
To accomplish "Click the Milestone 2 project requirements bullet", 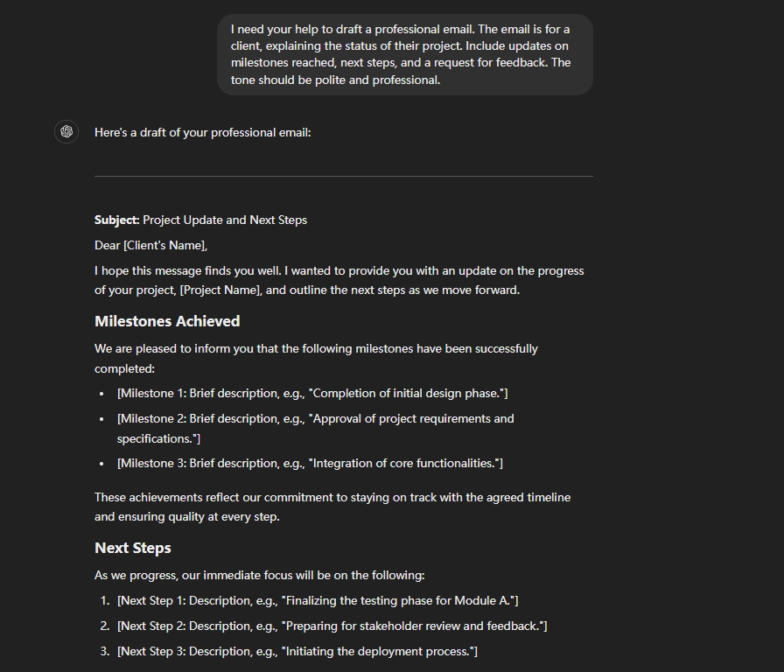I will (x=315, y=419).
